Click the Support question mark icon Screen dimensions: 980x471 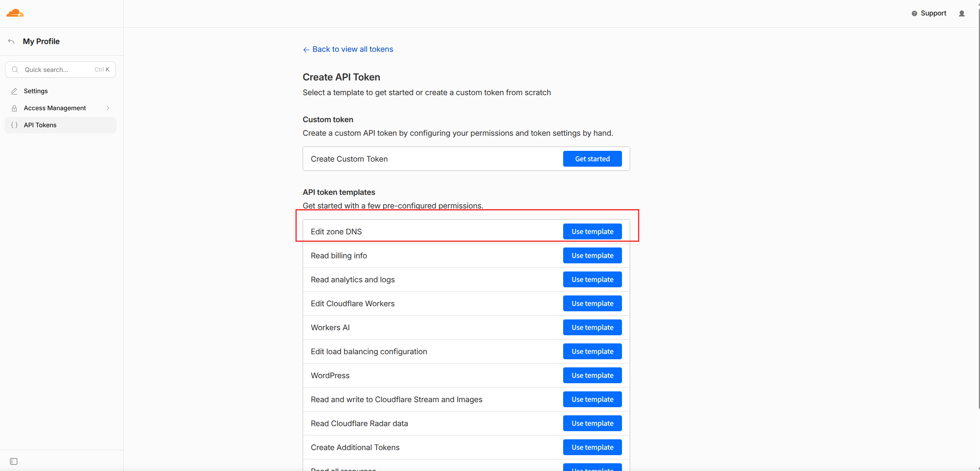[914, 14]
